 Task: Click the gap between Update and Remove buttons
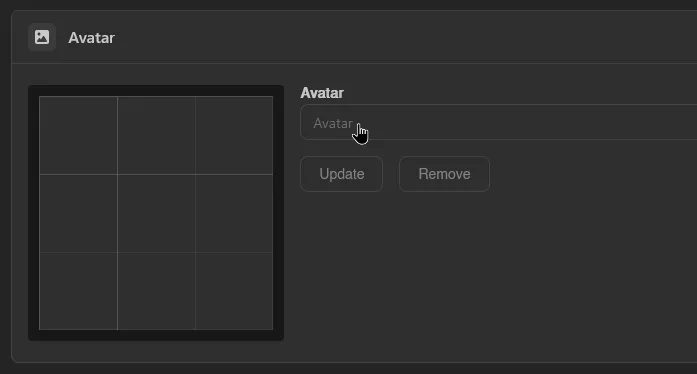[x=391, y=174]
